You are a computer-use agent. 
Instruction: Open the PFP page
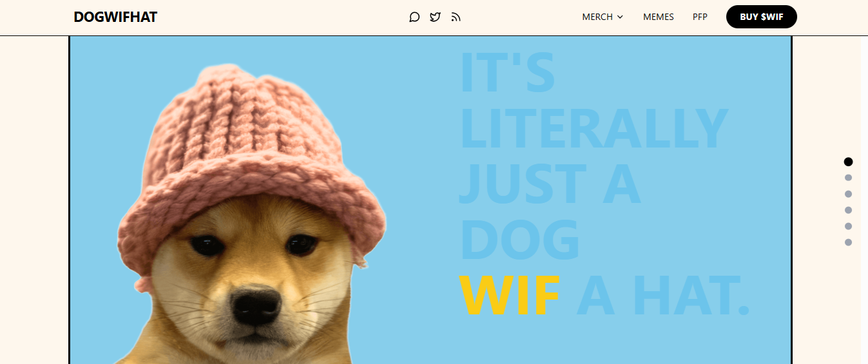coord(700,17)
